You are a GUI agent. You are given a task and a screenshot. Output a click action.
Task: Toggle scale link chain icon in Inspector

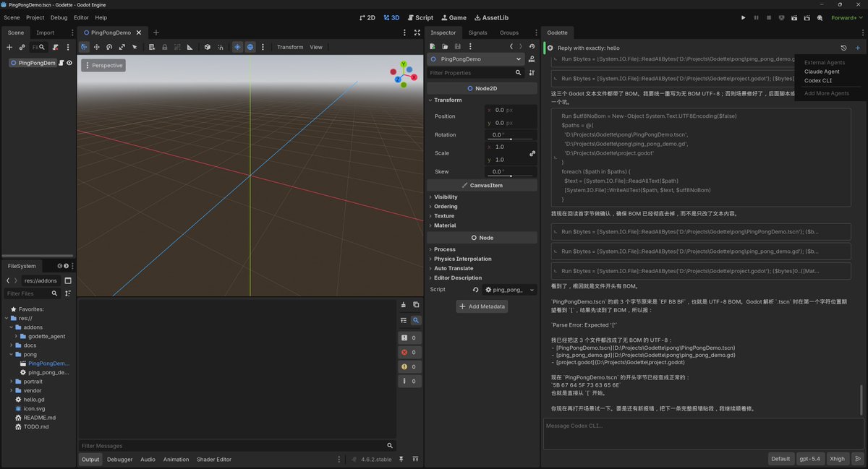click(x=532, y=153)
